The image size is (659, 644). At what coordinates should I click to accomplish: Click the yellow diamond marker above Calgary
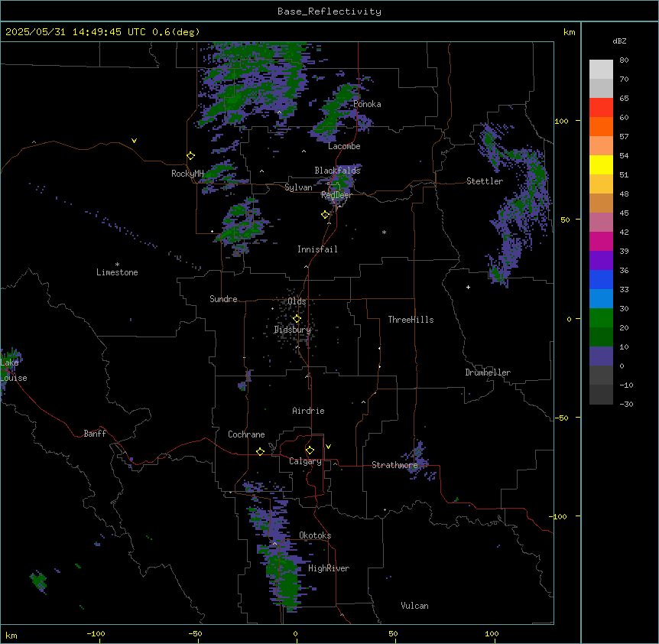click(310, 450)
